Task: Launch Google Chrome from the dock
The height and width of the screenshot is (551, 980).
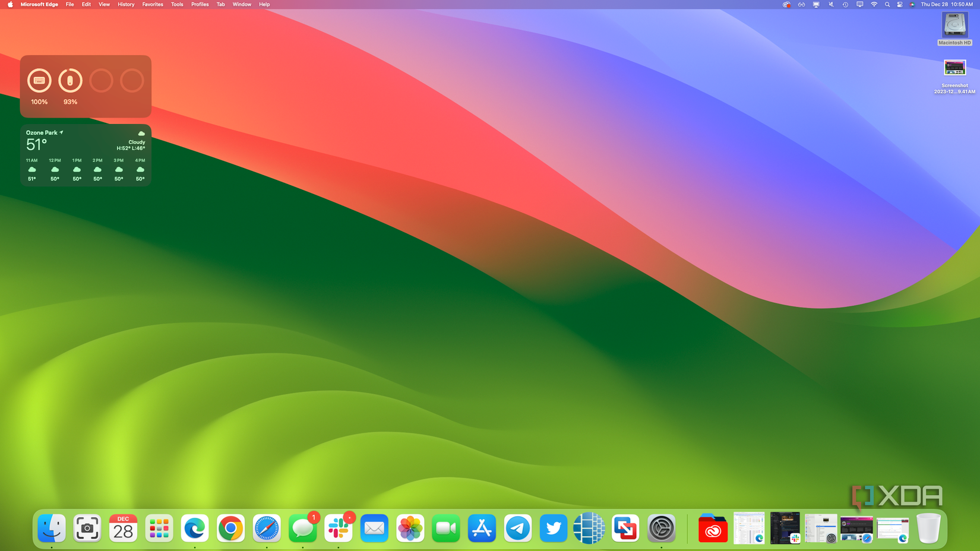Action: (230, 528)
